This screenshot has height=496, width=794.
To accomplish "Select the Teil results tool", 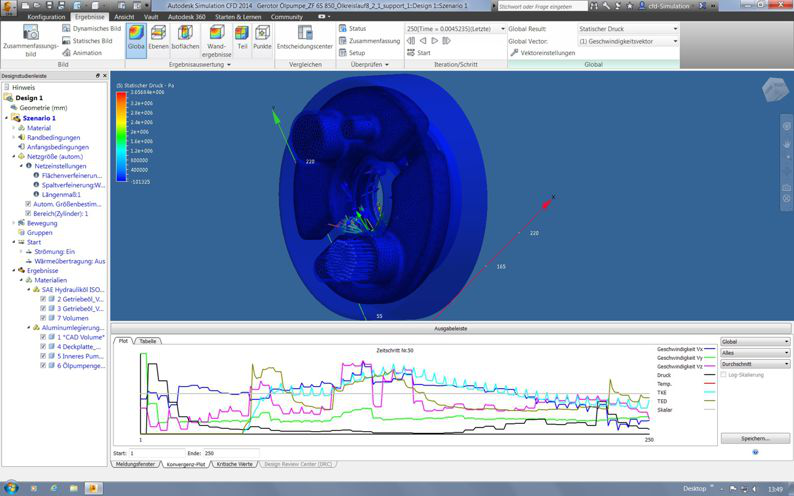I will pyautogui.click(x=242, y=38).
